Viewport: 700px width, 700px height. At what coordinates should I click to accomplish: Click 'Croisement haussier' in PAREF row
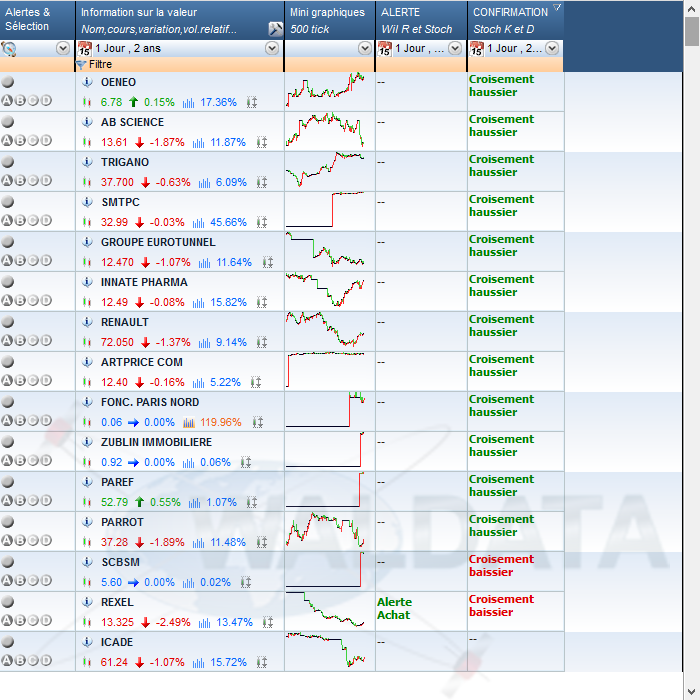501,486
